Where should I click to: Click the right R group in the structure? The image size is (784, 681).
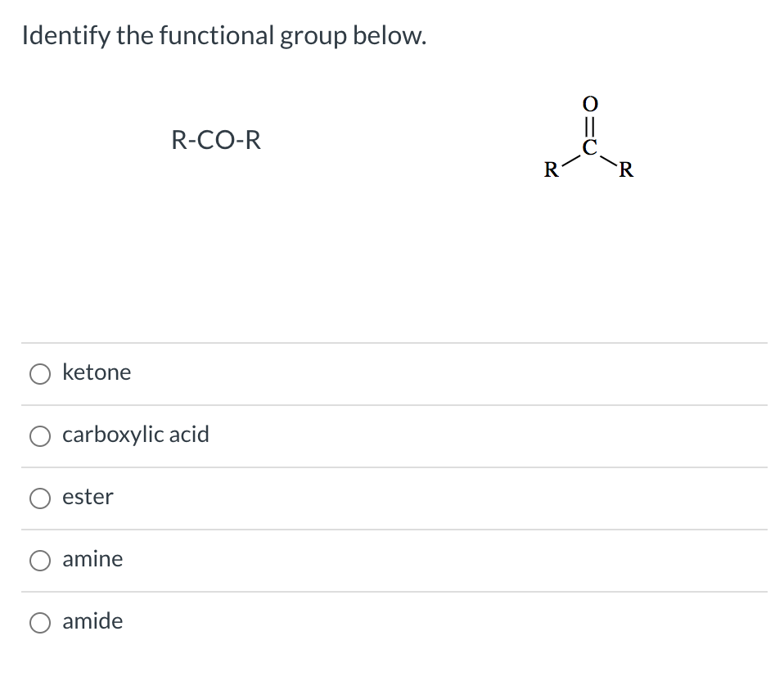tap(624, 171)
